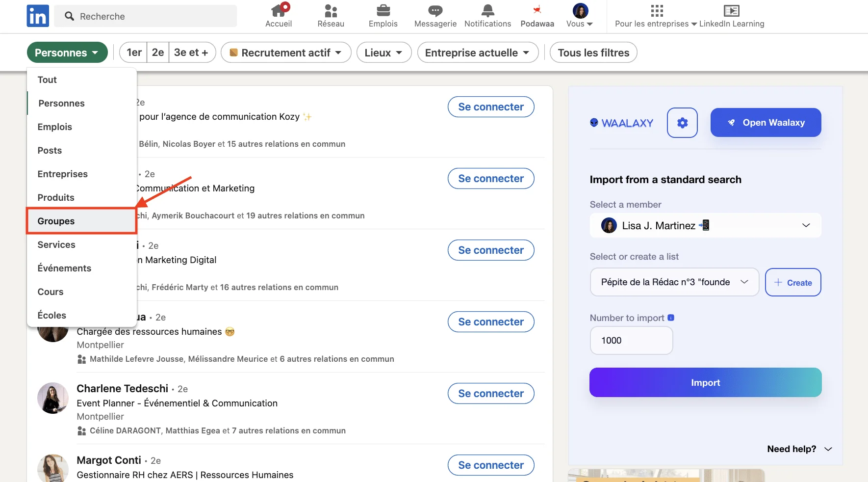
Task: Click Open Waalaxy button
Action: [x=766, y=123]
